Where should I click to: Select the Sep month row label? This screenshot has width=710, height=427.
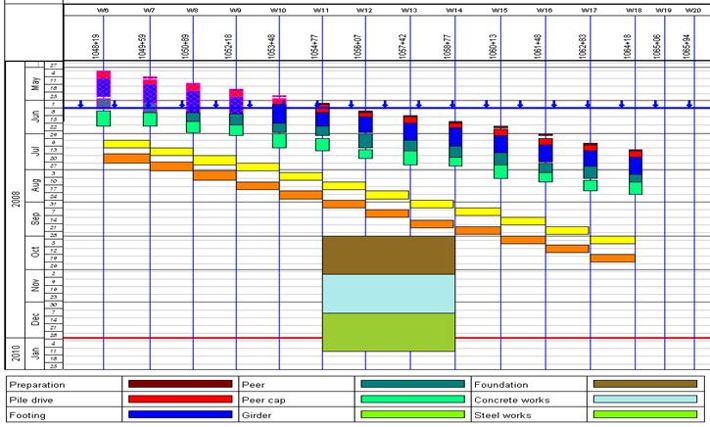pyautogui.click(x=35, y=219)
